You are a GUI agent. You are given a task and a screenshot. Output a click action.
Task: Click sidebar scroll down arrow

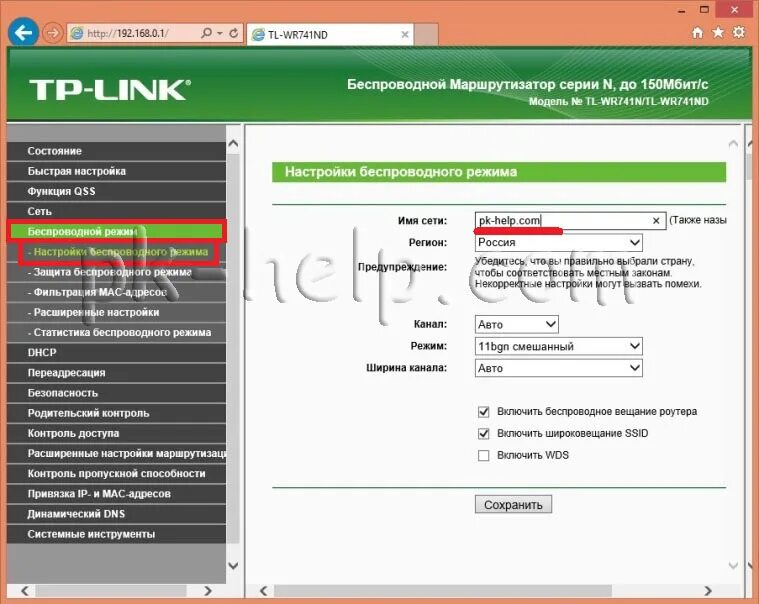coord(233,565)
